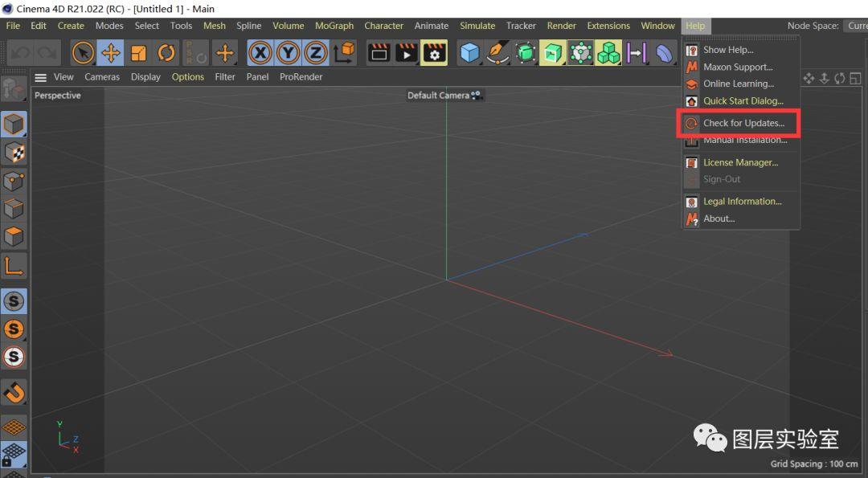Screen dimensions: 868x478
Task: Select the Move tool
Action: tap(111, 54)
